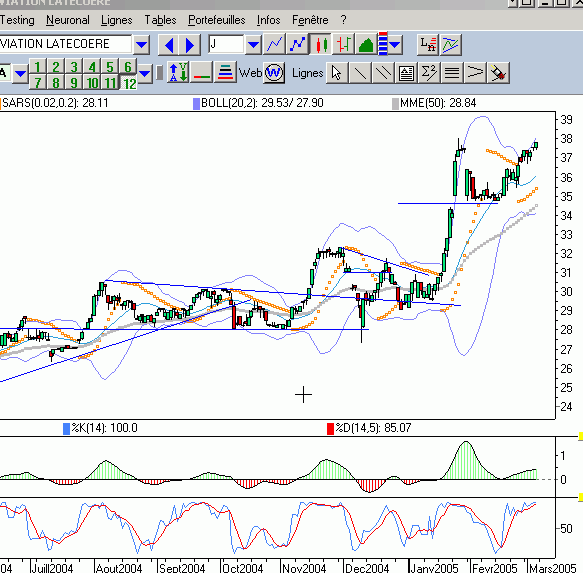Viewport: 583px width, 573px height.
Task: Open the color bands style dropdown
Action: click(x=395, y=45)
